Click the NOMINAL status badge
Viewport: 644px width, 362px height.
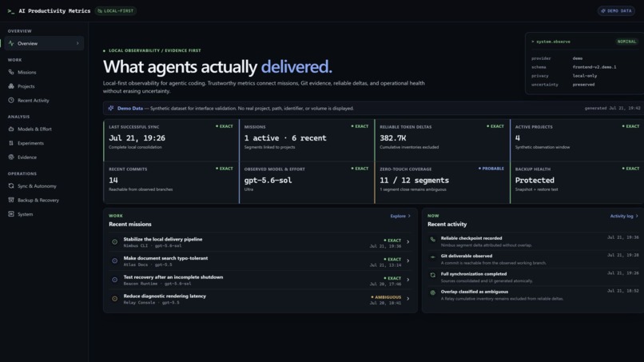pyautogui.click(x=626, y=42)
